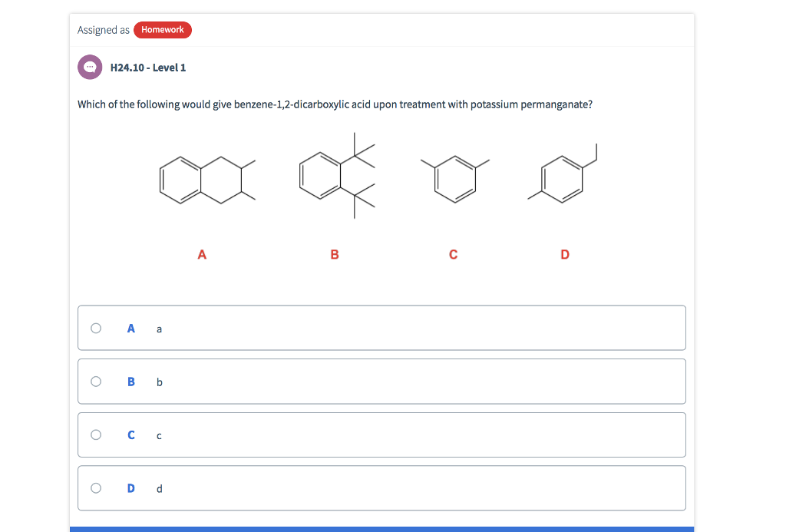Click the purple chat bubble icon

point(91,68)
